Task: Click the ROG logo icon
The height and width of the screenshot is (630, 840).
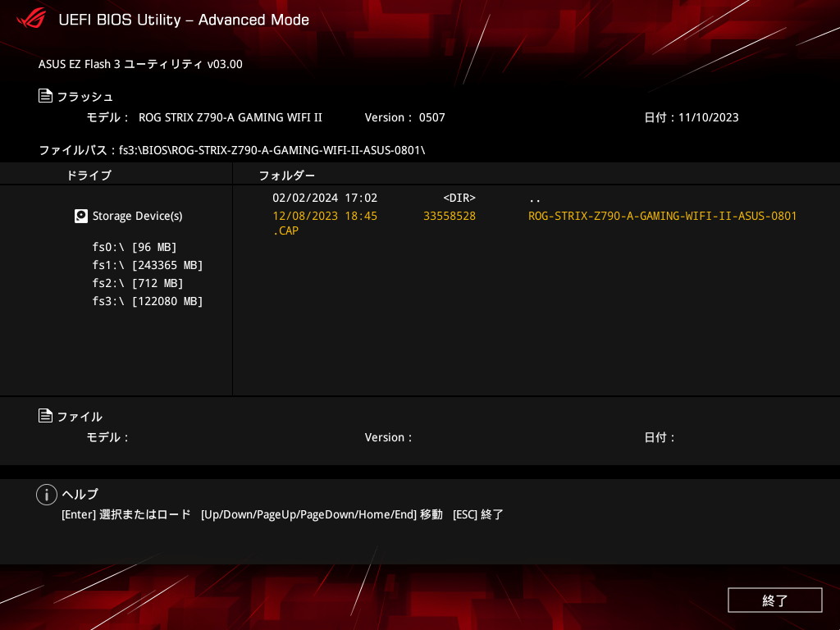Action: (x=31, y=20)
